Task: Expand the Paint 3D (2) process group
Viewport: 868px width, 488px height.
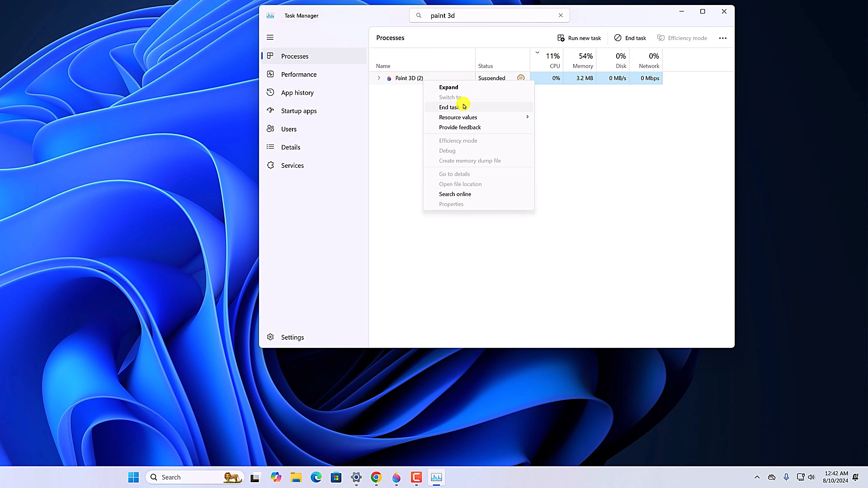Action: click(x=379, y=78)
